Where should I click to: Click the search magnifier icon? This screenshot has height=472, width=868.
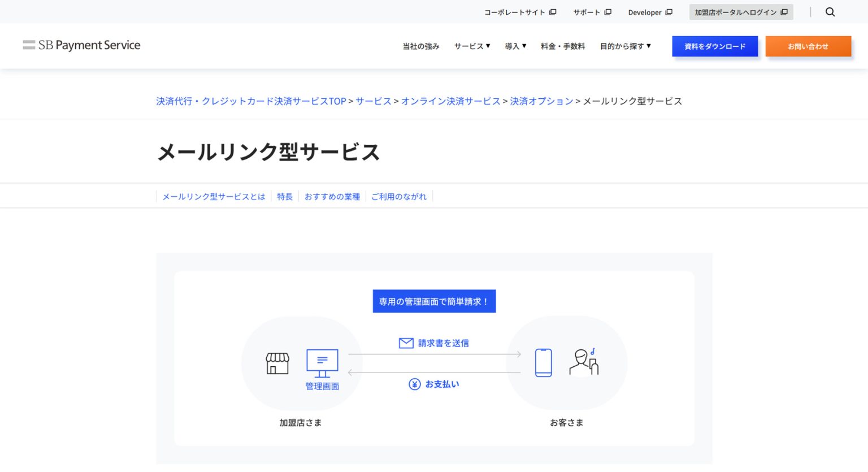(x=830, y=12)
